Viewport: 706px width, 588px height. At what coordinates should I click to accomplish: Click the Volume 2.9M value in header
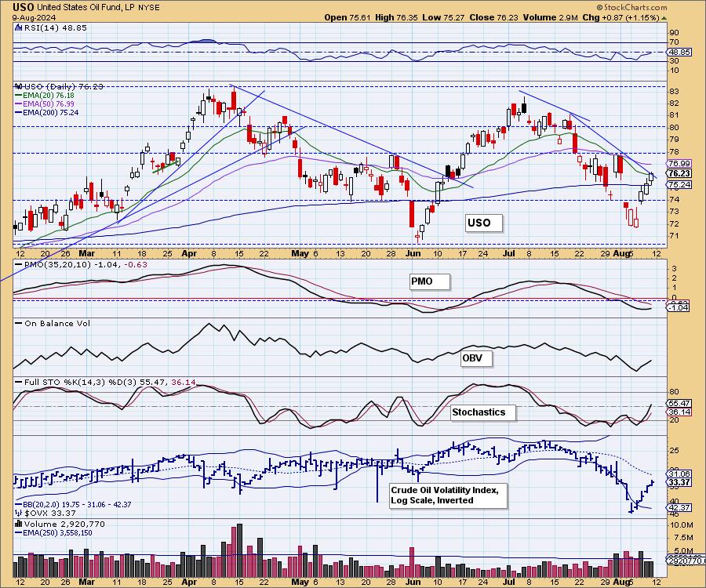tap(550, 17)
